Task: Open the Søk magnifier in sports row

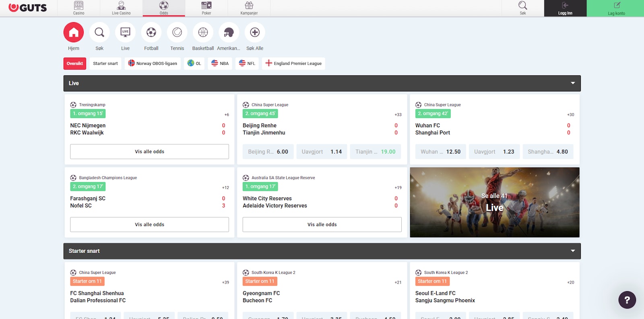Action: (99, 33)
